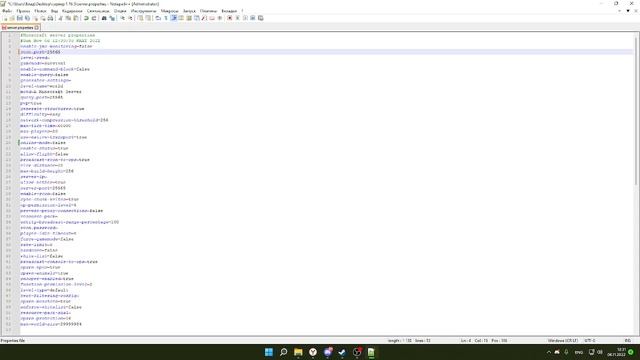The height and width of the screenshot is (360, 640).
Task: Open the Поиск menu
Action: [x=40, y=11]
